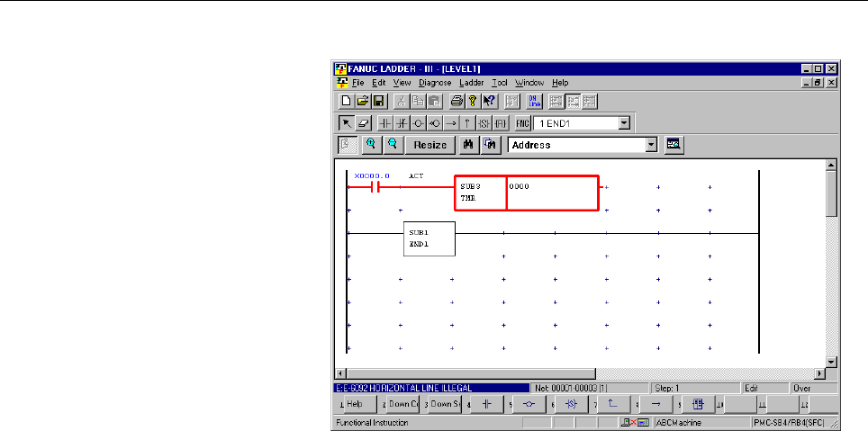Viewport: 868px width, 431px height.
Task: Open the File menu
Action: 358,83
